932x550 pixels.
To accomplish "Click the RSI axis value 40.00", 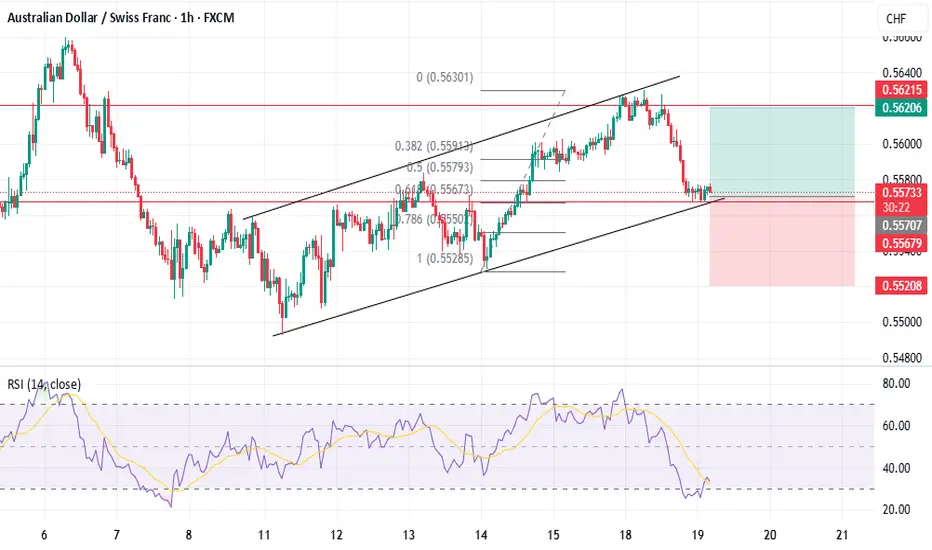I will [x=896, y=469].
